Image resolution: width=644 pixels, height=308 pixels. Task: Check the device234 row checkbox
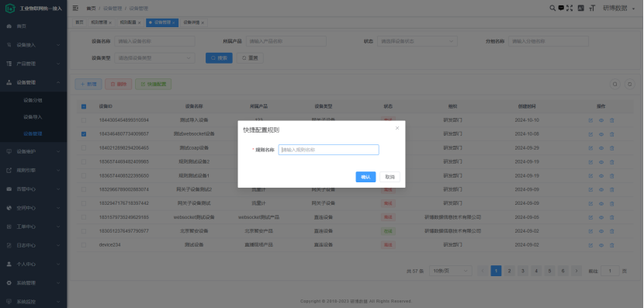point(84,244)
